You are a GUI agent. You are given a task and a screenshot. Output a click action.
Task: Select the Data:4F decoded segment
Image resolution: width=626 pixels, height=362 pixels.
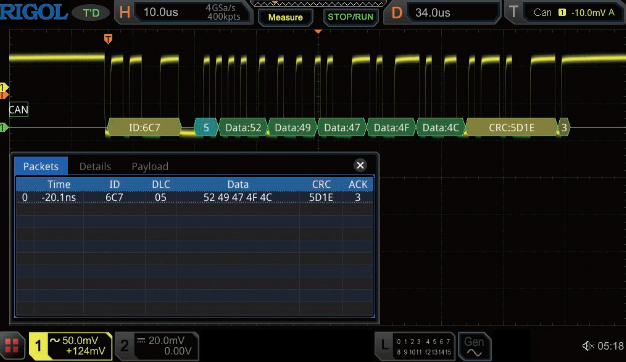point(391,128)
